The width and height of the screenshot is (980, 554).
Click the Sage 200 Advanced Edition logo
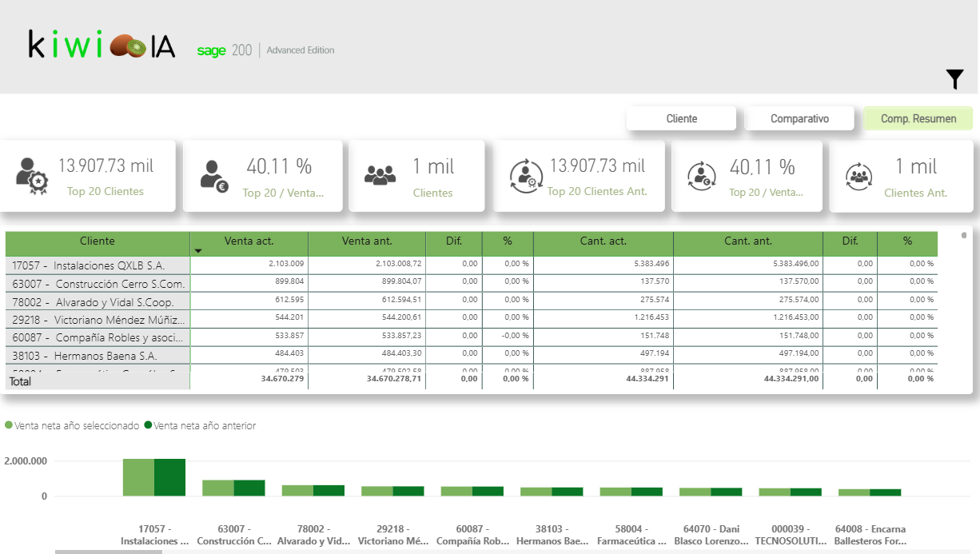coord(265,50)
